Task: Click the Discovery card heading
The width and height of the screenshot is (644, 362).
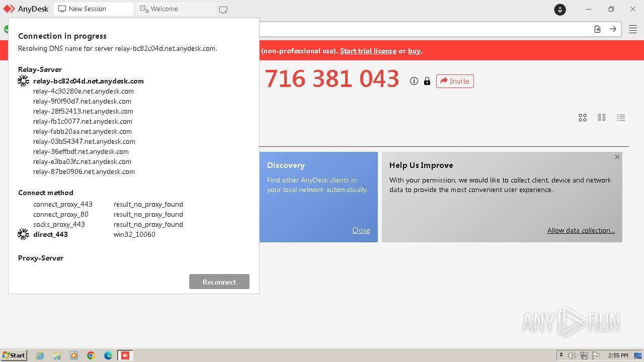Action: (x=286, y=165)
